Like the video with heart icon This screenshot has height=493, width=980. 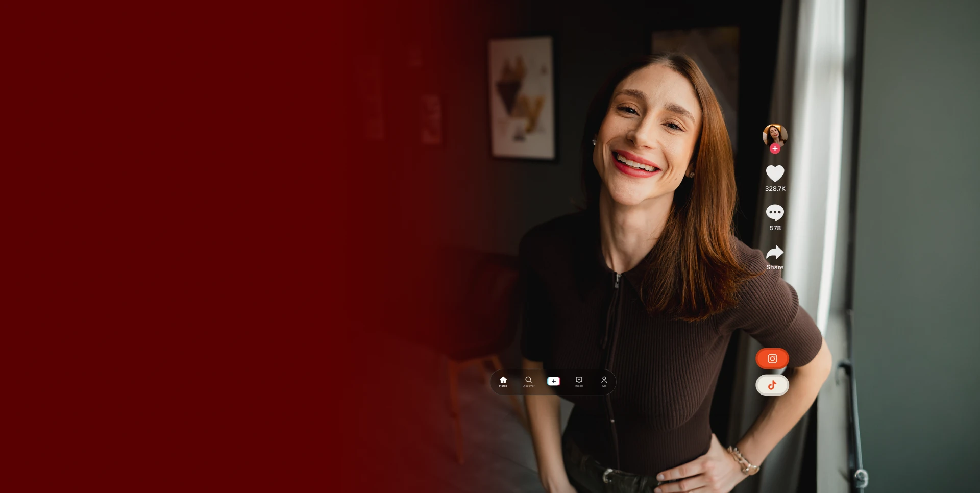click(775, 174)
